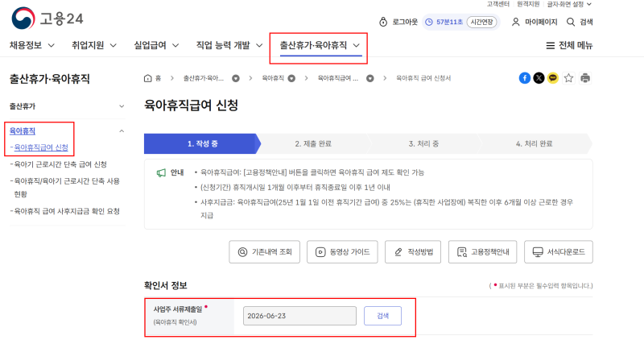The height and width of the screenshot is (344, 644).
Task: Open 작성방법 button
Action: 413,252
